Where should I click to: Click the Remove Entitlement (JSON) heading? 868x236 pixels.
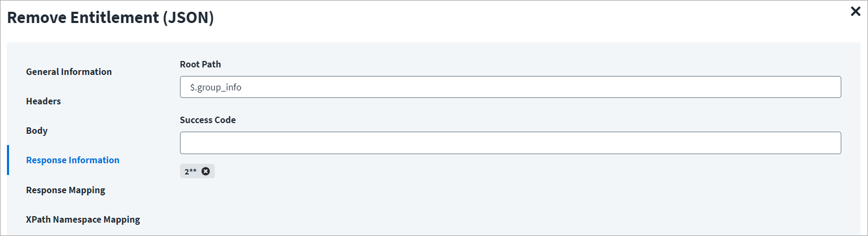[111, 18]
